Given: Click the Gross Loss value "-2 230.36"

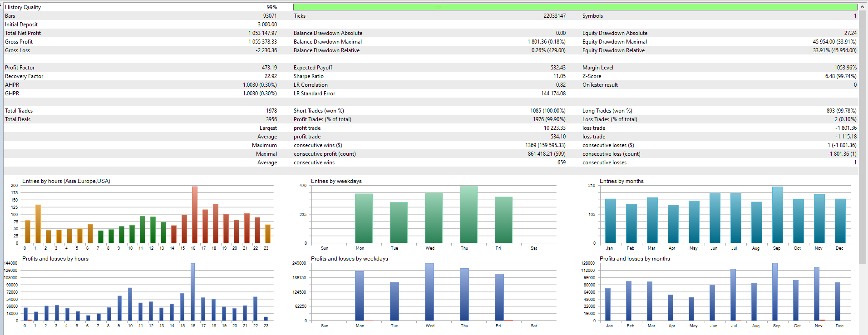Looking at the screenshot, I should [266, 50].
